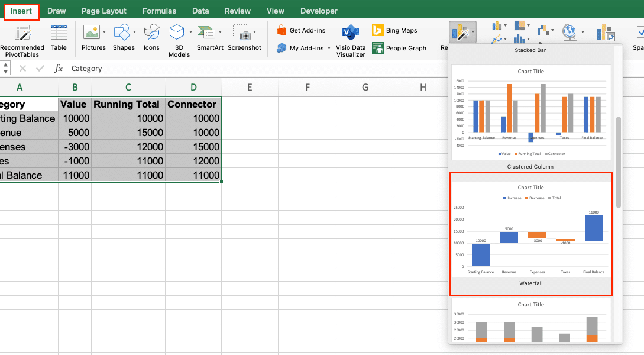
Task: Open the Formulas tab
Action: (x=159, y=11)
